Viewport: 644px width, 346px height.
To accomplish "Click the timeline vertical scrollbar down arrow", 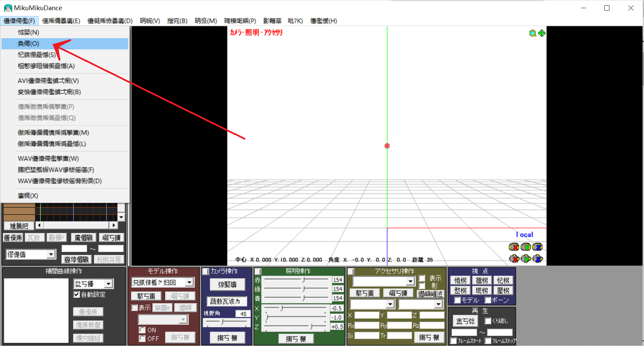I will pyautogui.click(x=121, y=217).
